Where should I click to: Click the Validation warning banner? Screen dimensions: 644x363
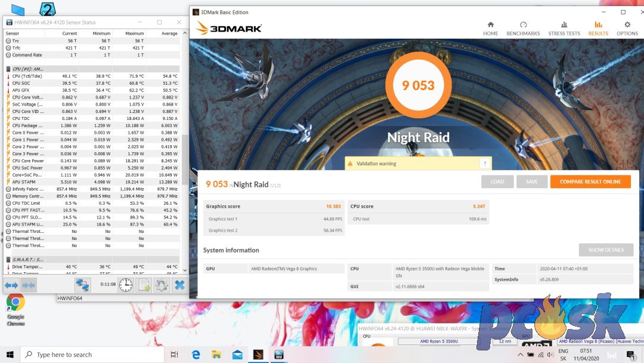417,164
